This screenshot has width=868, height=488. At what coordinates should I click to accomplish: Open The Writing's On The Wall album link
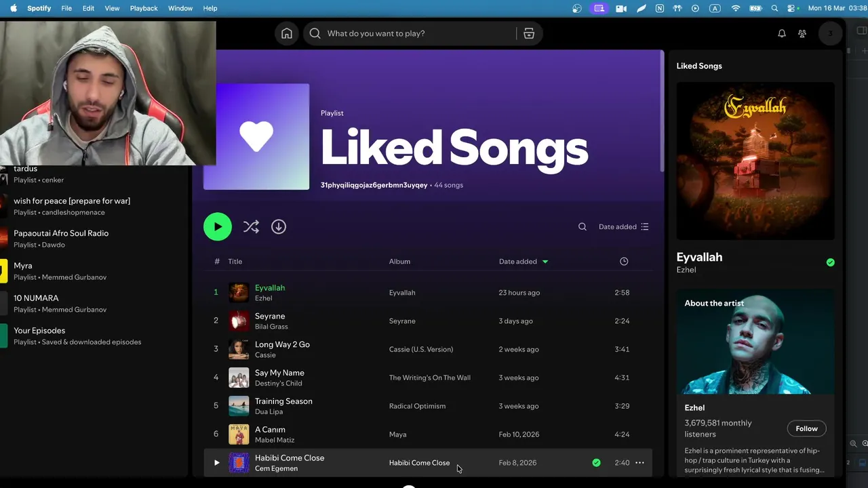tap(429, 378)
